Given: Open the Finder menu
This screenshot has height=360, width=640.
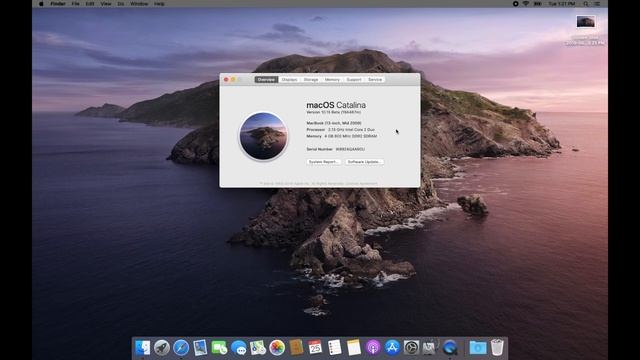Looking at the screenshot, I should (x=58, y=4).
